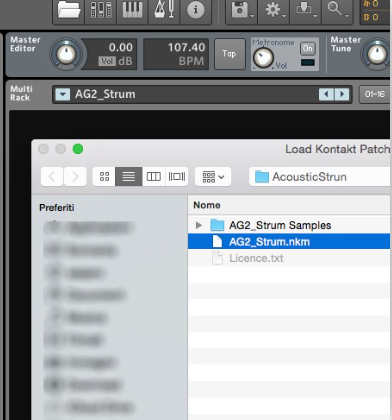
Task: Switch to cover flow view
Action: pos(177,176)
